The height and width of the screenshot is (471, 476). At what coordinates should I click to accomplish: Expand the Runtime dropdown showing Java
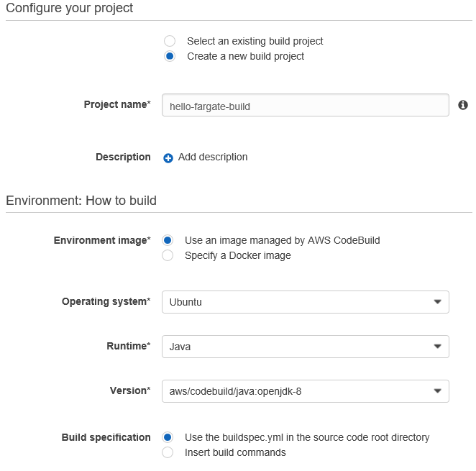coord(305,347)
